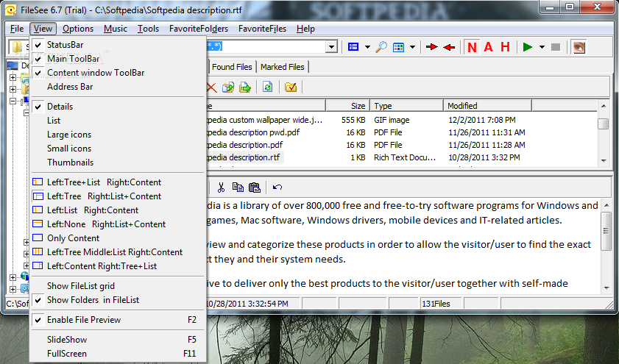Click the green refresh icon

click(x=267, y=88)
